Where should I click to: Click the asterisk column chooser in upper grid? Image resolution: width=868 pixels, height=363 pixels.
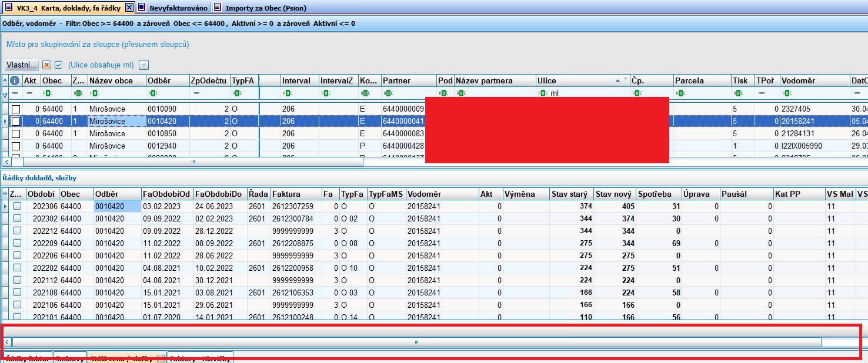[x=5, y=80]
